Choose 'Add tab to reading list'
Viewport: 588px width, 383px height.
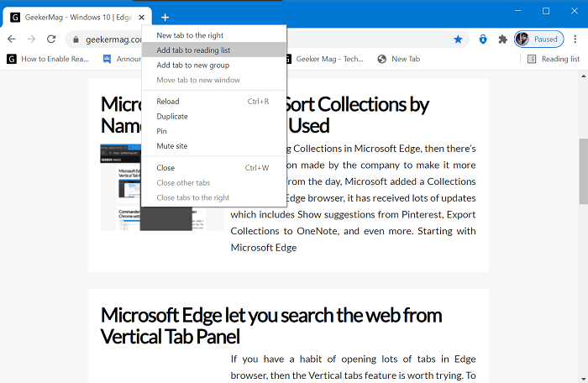pos(213,50)
